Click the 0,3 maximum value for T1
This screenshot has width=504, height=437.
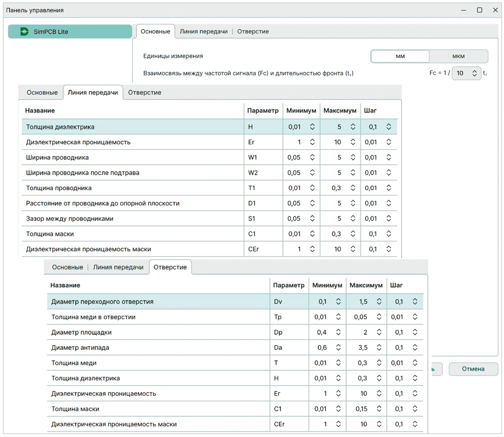point(336,188)
